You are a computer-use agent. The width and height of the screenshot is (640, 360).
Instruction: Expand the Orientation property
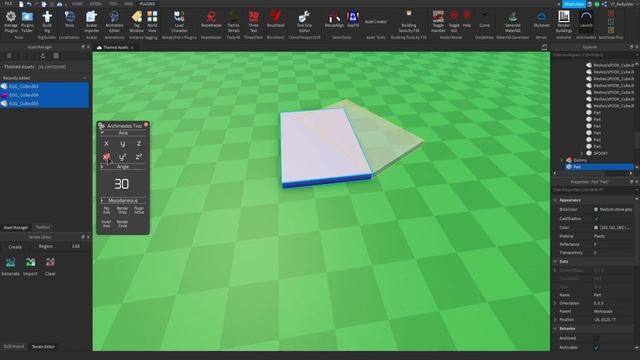click(x=555, y=303)
